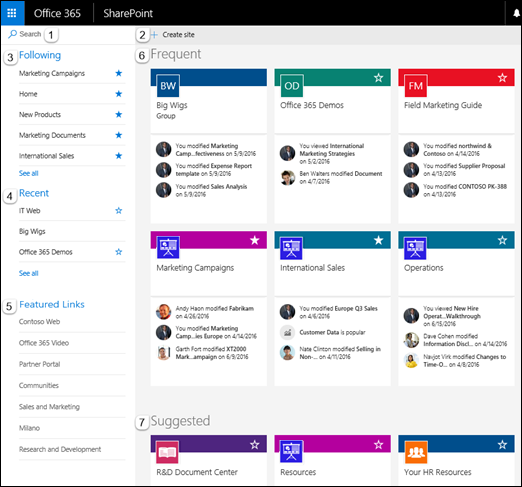Click the Operations card site icon
Viewport: 522px width, 487px height.
pos(415,248)
